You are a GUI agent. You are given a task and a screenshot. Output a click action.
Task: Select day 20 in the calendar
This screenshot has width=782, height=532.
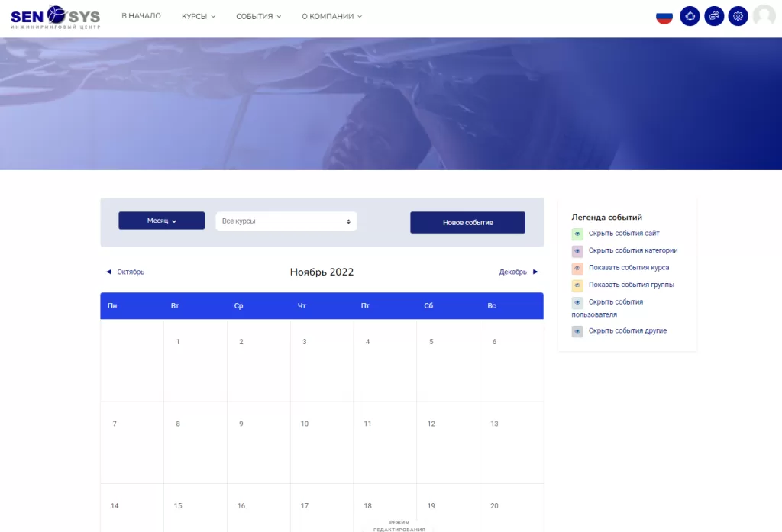pyautogui.click(x=494, y=505)
